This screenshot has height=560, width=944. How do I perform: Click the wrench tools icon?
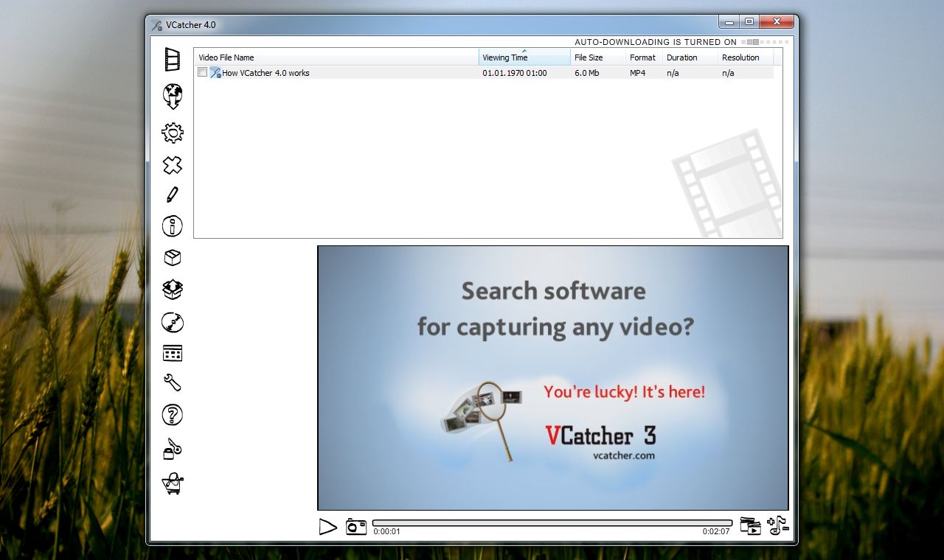[173, 382]
